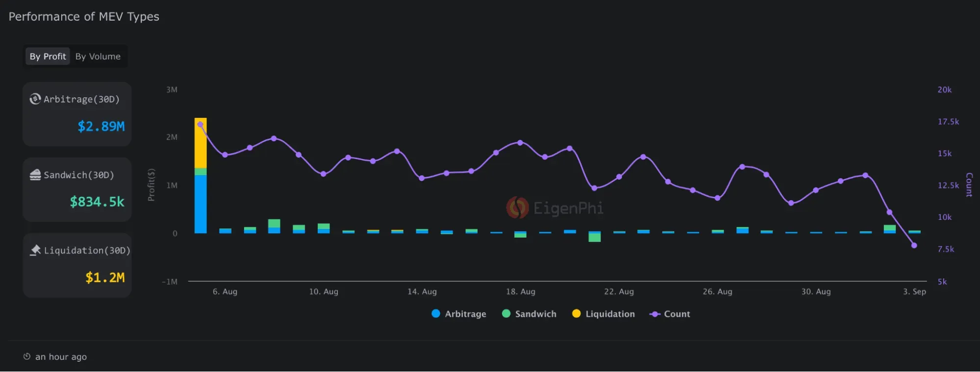The image size is (980, 372).
Task: Click the '12.5k' count axis label
Action: point(949,186)
